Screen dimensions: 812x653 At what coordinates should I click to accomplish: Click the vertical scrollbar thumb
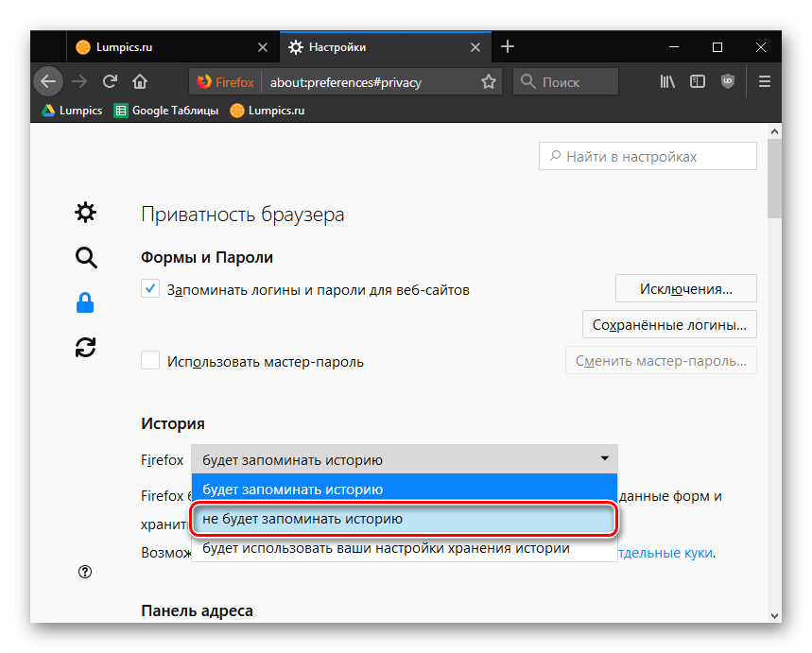coord(774,179)
